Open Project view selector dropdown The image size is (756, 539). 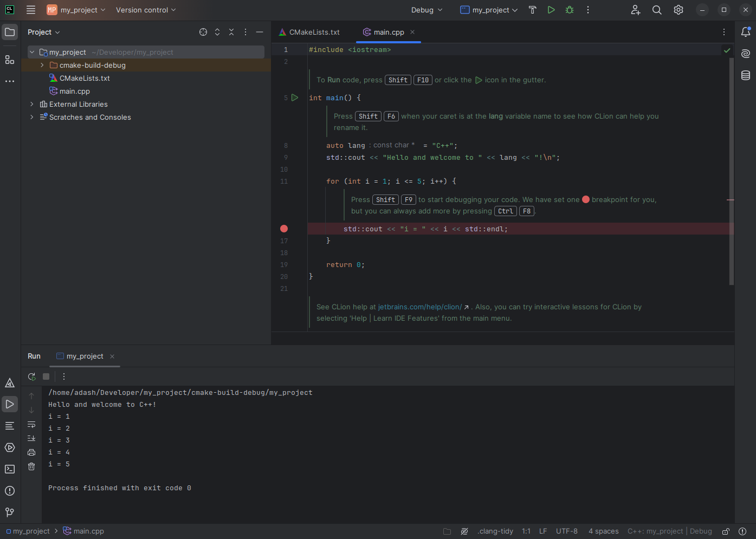point(44,32)
